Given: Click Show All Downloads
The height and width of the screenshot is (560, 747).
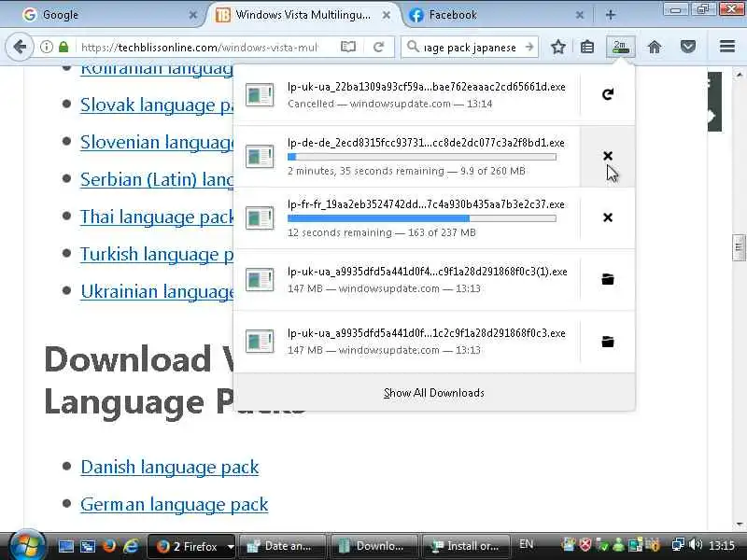Looking at the screenshot, I should (434, 393).
